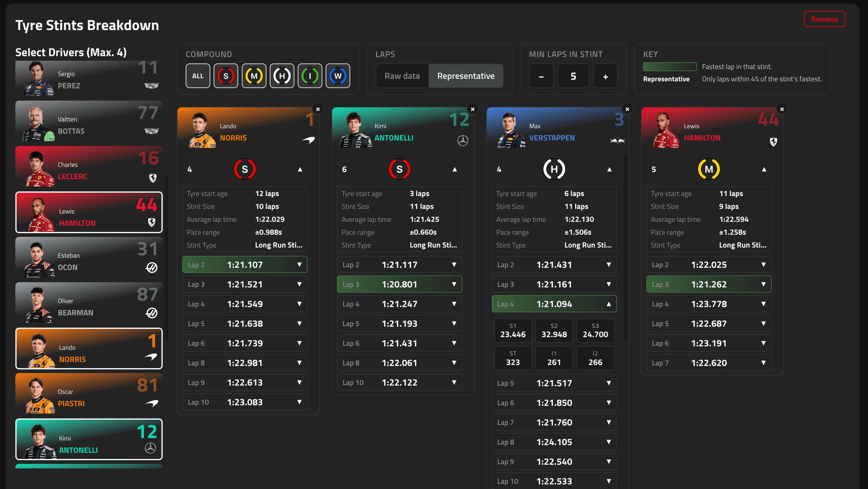Expand Antonelli Lap 10 1:22.122 row
The image size is (868, 489).
(399, 383)
